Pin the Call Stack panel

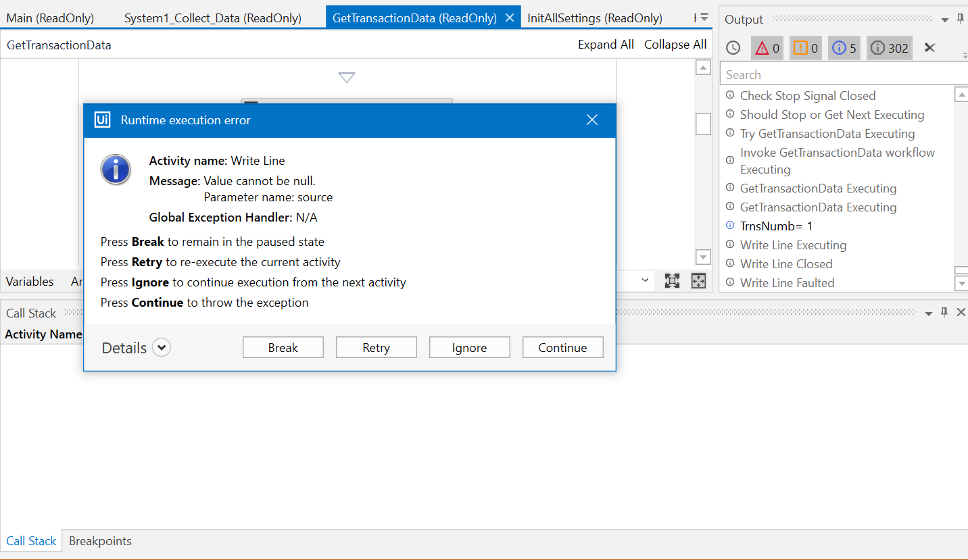pyautogui.click(x=944, y=312)
